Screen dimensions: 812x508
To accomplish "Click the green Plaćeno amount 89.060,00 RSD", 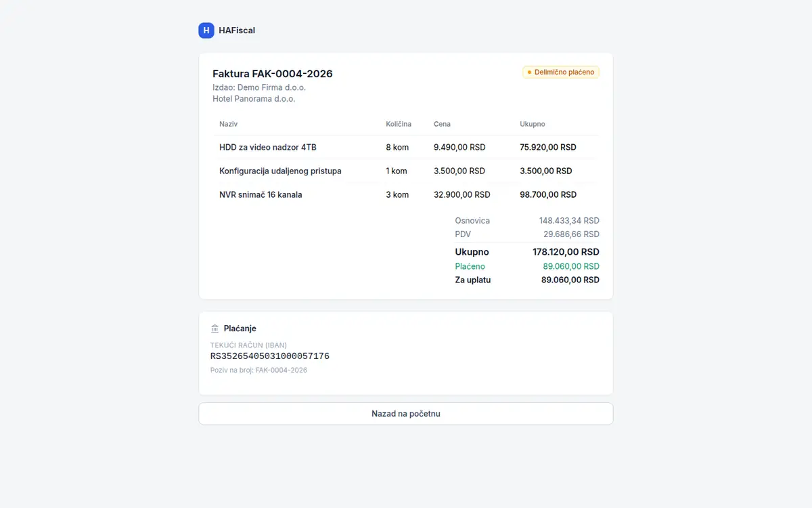I will point(571,266).
